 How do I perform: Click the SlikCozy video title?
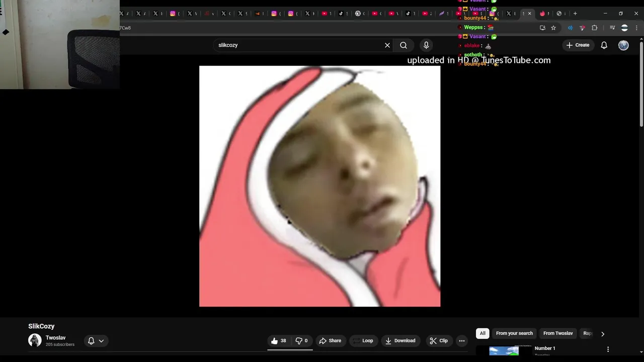[x=41, y=326]
